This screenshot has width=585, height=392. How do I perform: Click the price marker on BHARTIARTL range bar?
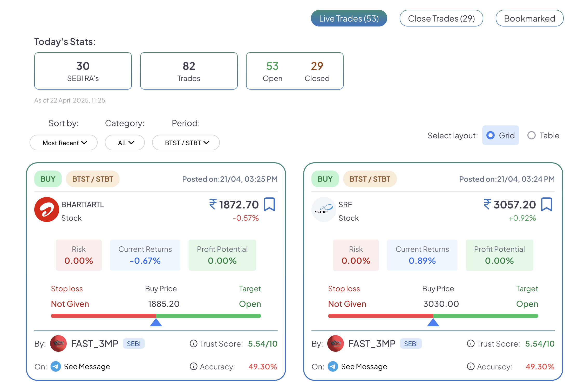pyautogui.click(x=156, y=322)
